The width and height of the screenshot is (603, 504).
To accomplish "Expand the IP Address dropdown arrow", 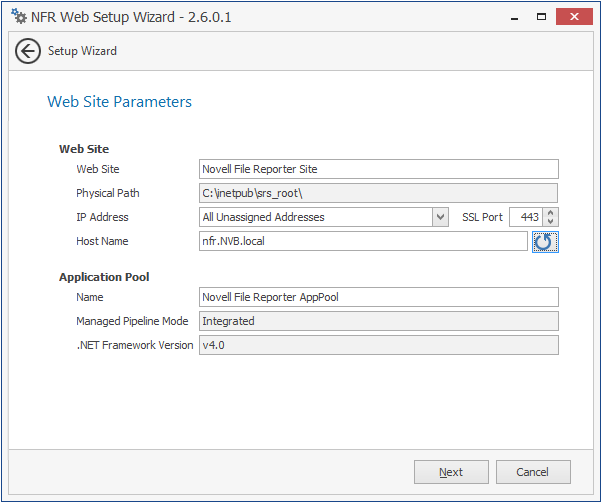I will [x=440, y=217].
